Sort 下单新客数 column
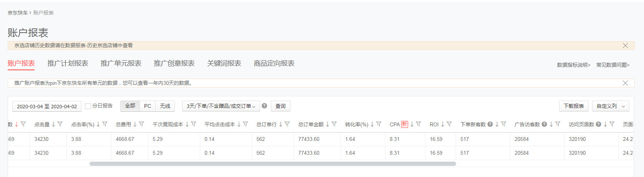 tap(497, 124)
